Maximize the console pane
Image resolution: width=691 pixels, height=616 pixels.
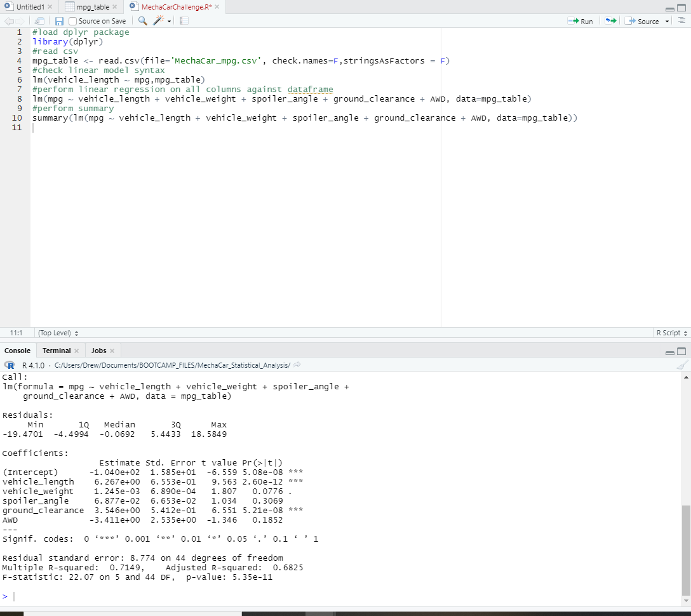coord(681,351)
